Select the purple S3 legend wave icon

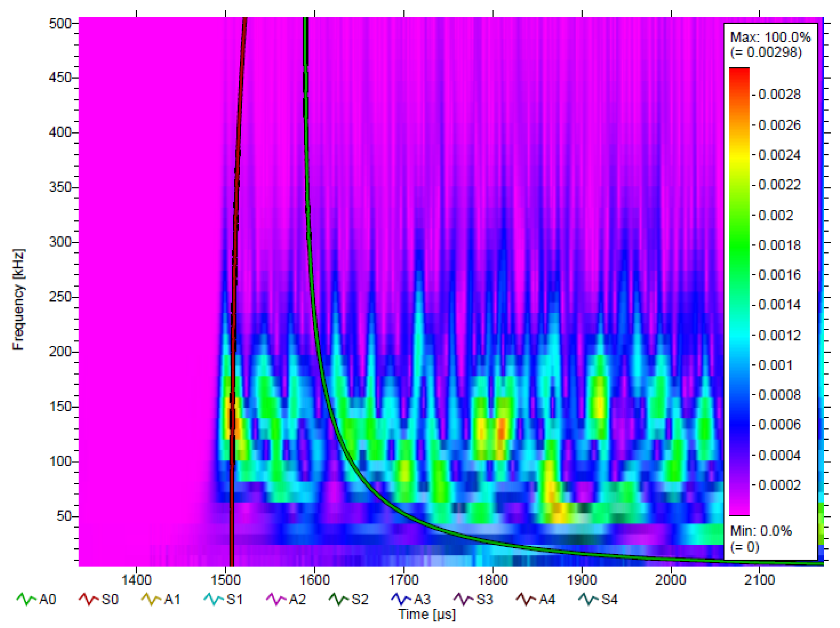tap(463, 599)
